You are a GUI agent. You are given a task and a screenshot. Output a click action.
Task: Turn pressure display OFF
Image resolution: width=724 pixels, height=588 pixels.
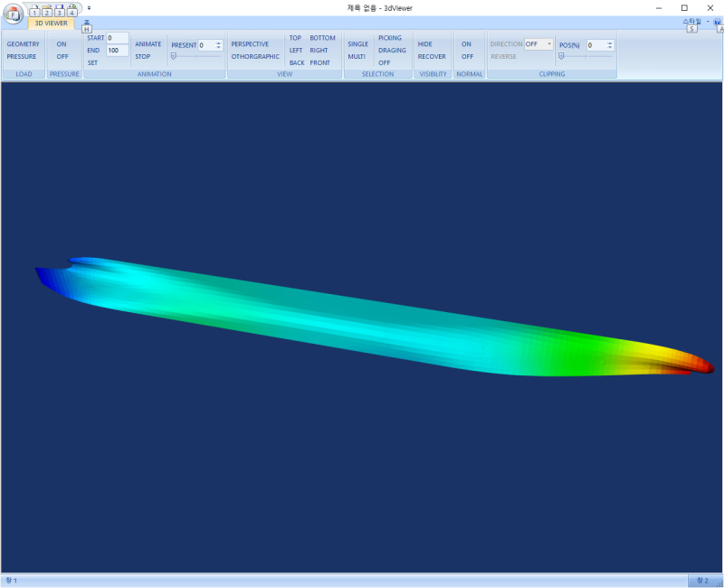62,56
